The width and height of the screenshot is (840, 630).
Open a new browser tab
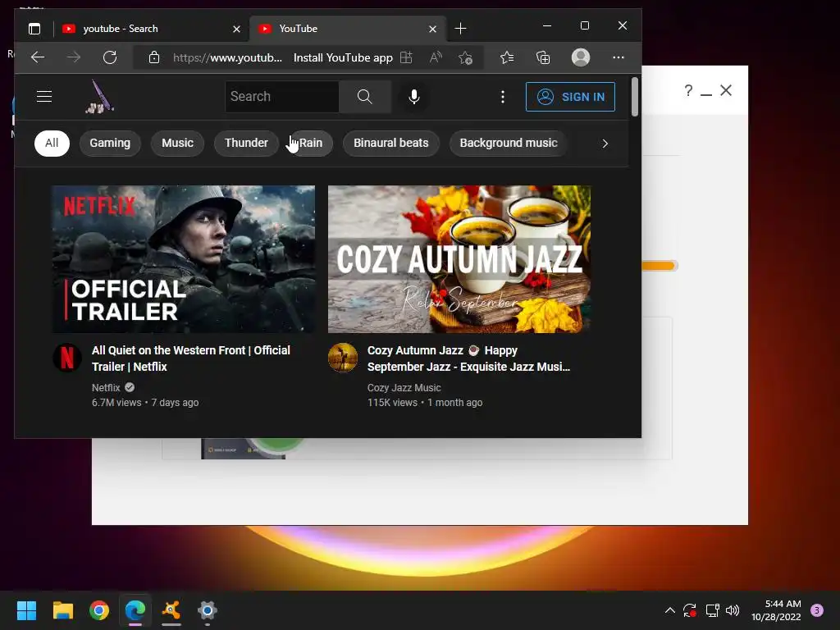coord(461,29)
